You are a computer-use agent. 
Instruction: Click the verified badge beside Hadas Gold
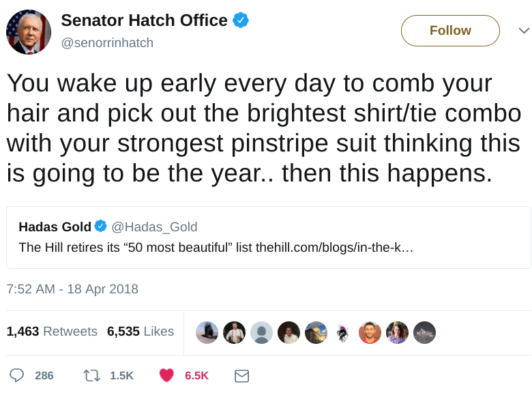pyautogui.click(x=100, y=226)
